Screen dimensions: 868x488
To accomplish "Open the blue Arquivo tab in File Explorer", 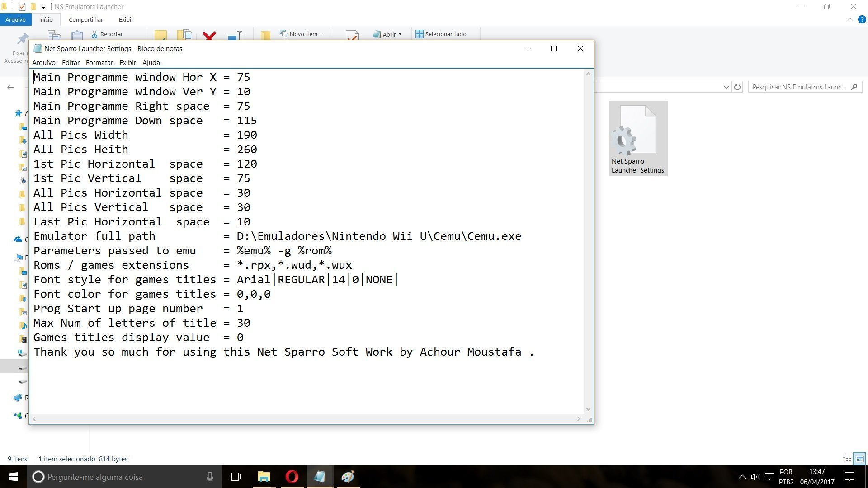I will (x=15, y=19).
